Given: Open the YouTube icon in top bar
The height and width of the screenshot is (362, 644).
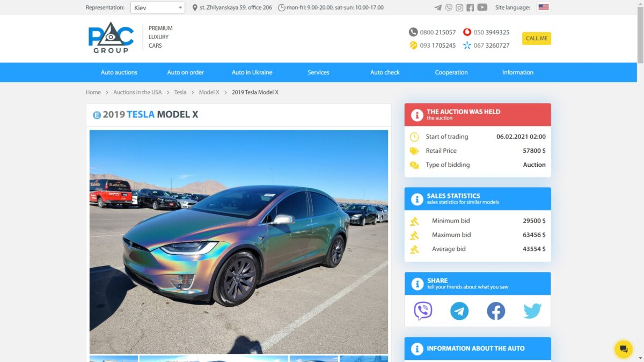Looking at the screenshot, I should [482, 8].
